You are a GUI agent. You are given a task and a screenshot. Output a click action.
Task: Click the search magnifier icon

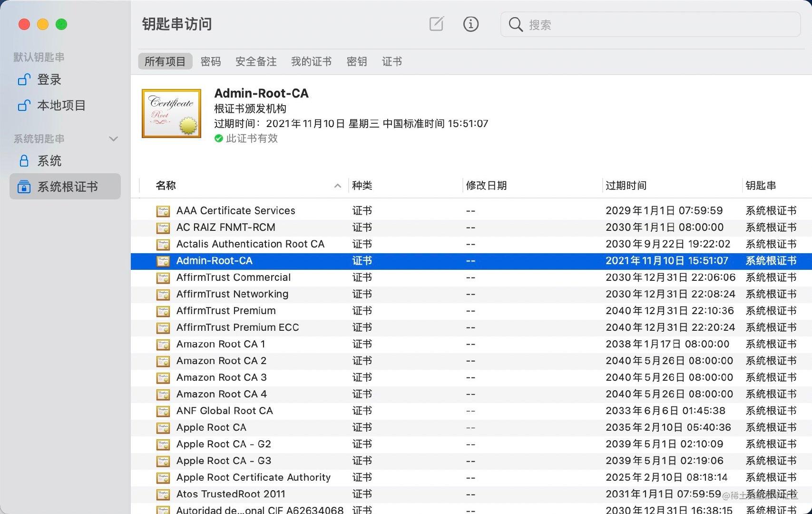(x=516, y=24)
